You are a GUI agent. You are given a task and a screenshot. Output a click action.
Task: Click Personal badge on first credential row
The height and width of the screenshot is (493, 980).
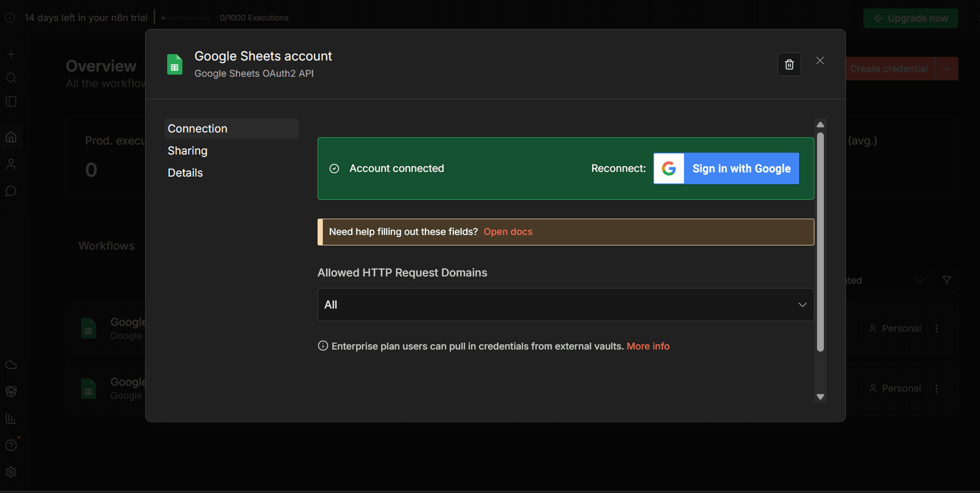[x=894, y=328]
